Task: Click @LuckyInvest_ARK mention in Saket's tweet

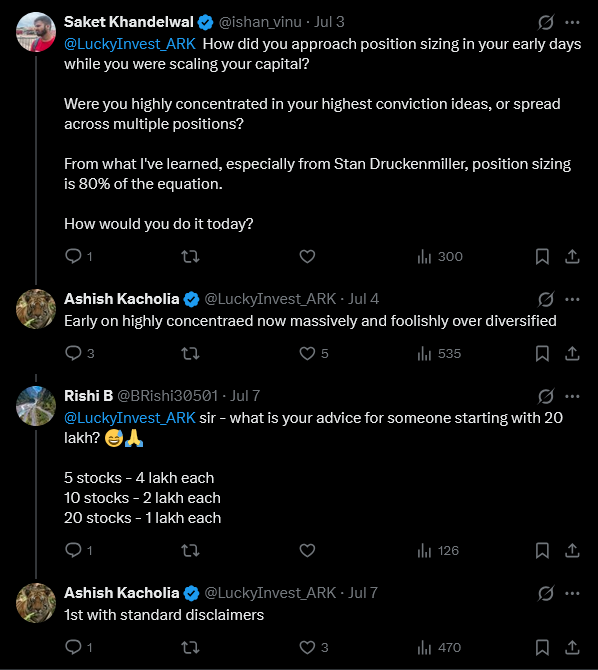Action: click(x=130, y=44)
